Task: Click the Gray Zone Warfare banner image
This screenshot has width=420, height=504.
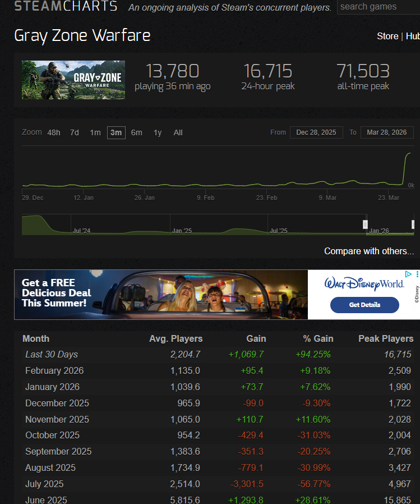Action: pyautogui.click(x=73, y=80)
